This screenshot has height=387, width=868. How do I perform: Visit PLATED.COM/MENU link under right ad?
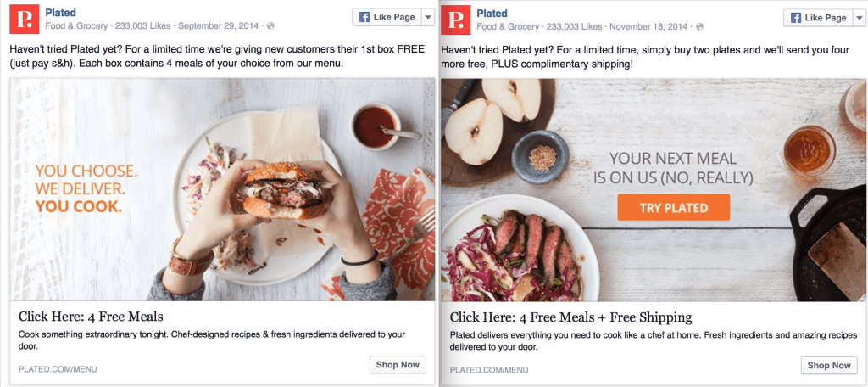coord(489,370)
